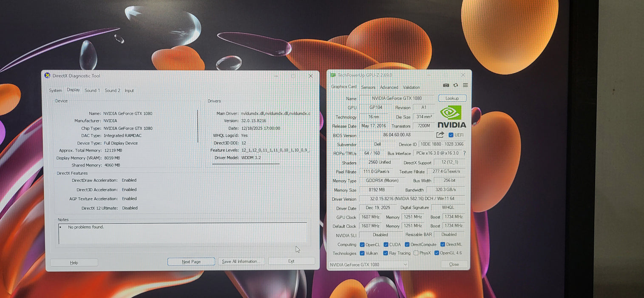The width and height of the screenshot is (644, 298).
Task: Click the GPU-Z Name field
Action: (397, 98)
